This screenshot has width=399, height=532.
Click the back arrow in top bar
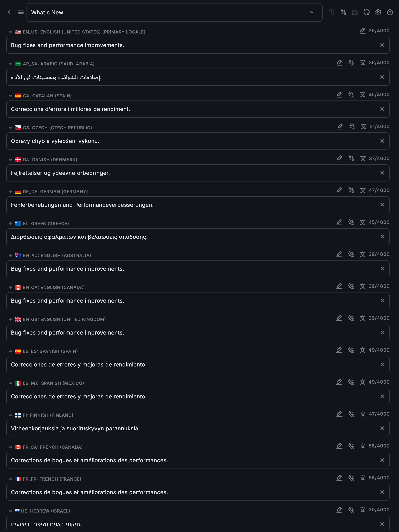tap(9, 12)
